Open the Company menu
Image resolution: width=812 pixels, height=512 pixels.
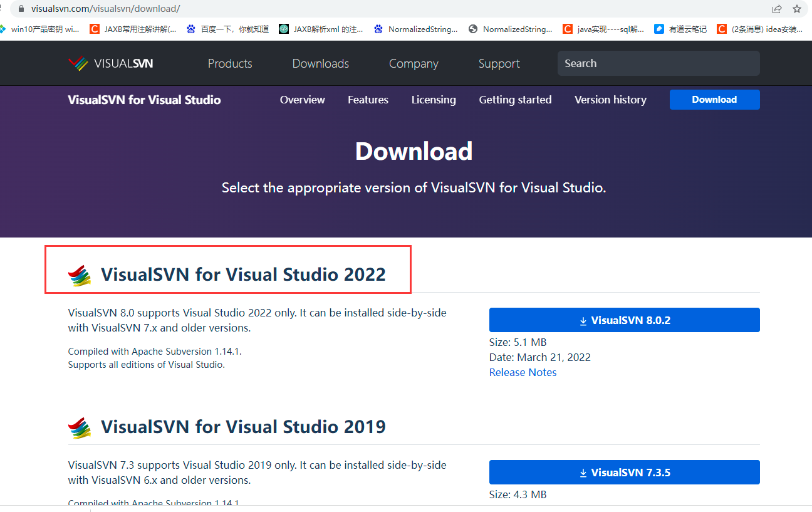coord(414,63)
